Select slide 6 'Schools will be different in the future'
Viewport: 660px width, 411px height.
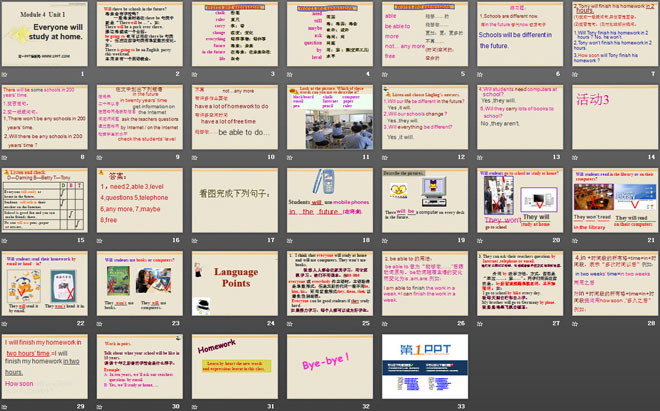[x=517, y=35]
